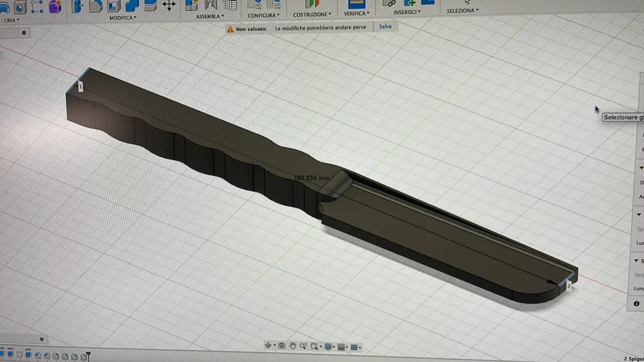The height and width of the screenshot is (362, 644).
Task: Open the Viewports dropdown arrow
Action: [360, 348]
